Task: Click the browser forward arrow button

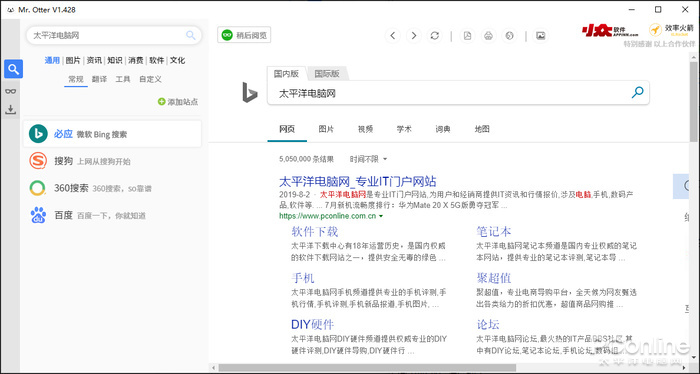Action: [414, 36]
